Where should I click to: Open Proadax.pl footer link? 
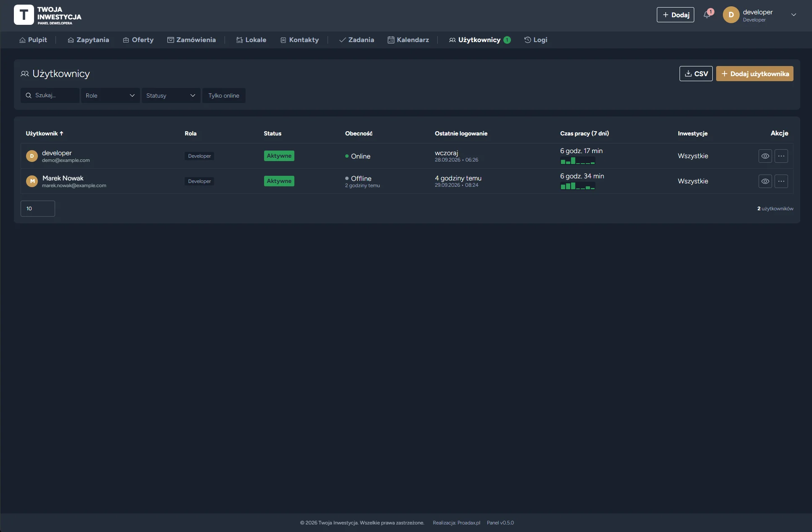(x=469, y=523)
